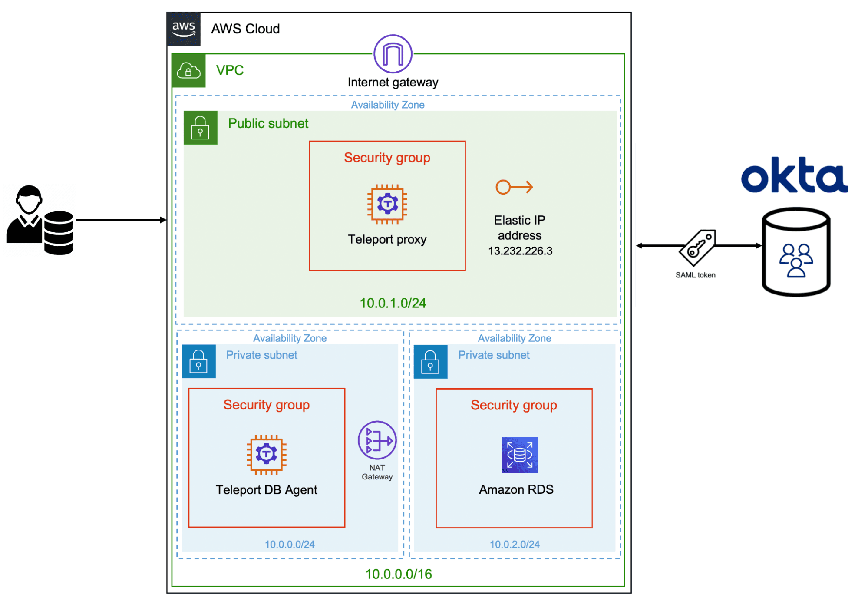Select Security group title above Amazon RDS

(x=514, y=405)
